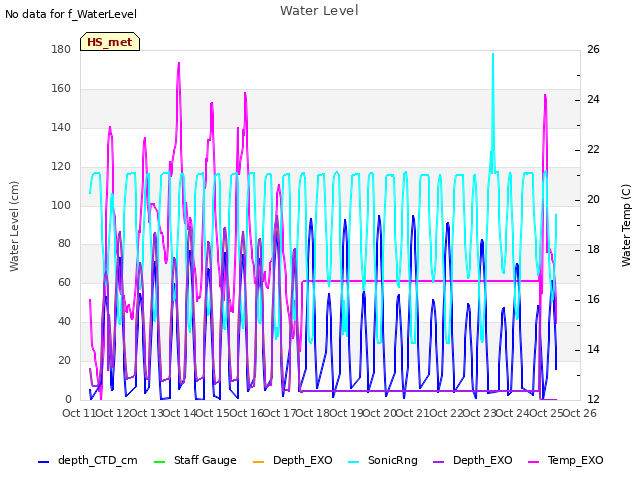The image size is (640, 480).
Task: Click the Water Temp (C) axis title
Action: point(626,225)
